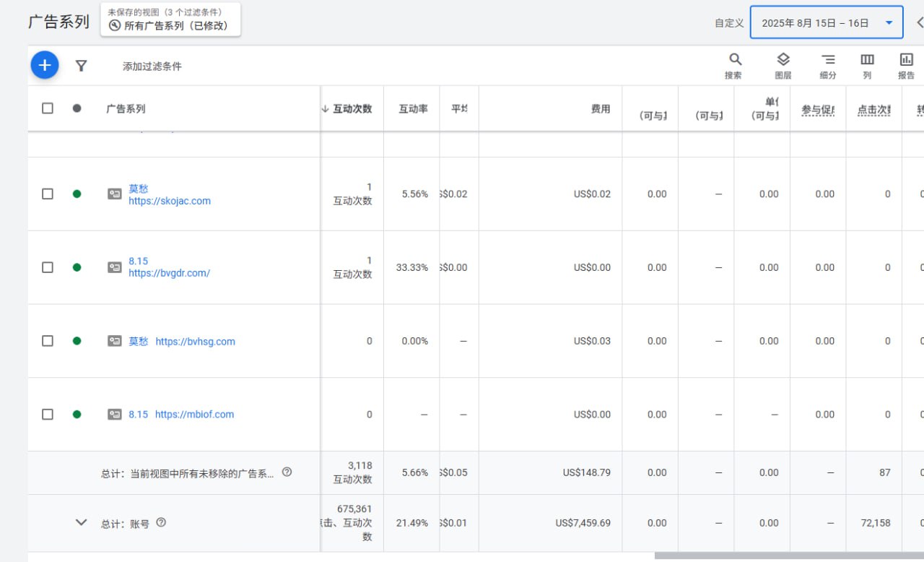Open the date range dropdown 2025年8月15日–16日

(x=826, y=22)
